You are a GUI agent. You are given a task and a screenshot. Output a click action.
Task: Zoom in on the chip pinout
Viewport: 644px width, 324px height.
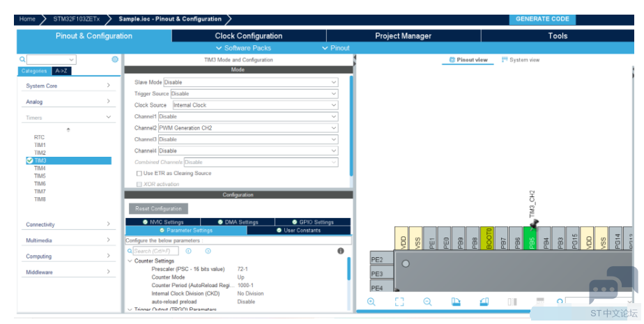371,302
